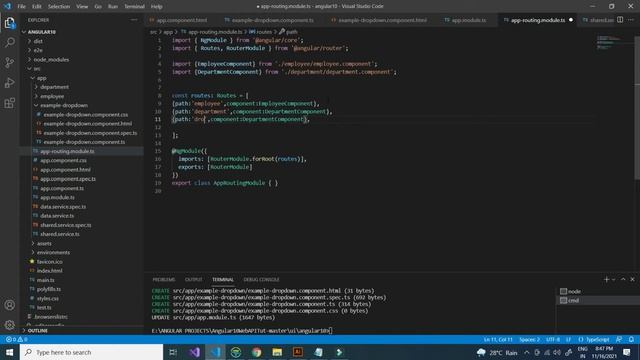Click Windows taskbar search box
640x360 pixels.
pyautogui.click(x=91, y=352)
